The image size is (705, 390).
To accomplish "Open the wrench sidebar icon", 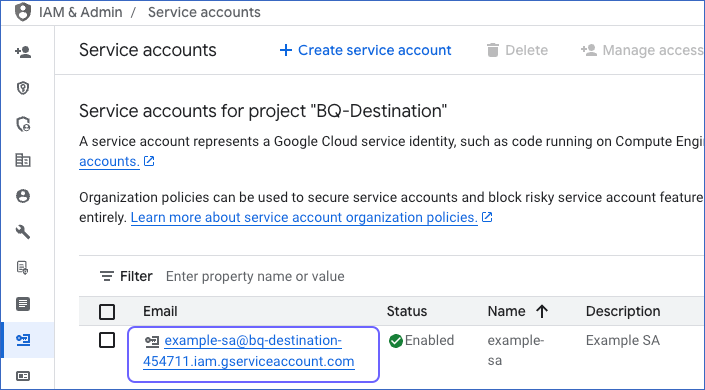I will tap(23, 232).
